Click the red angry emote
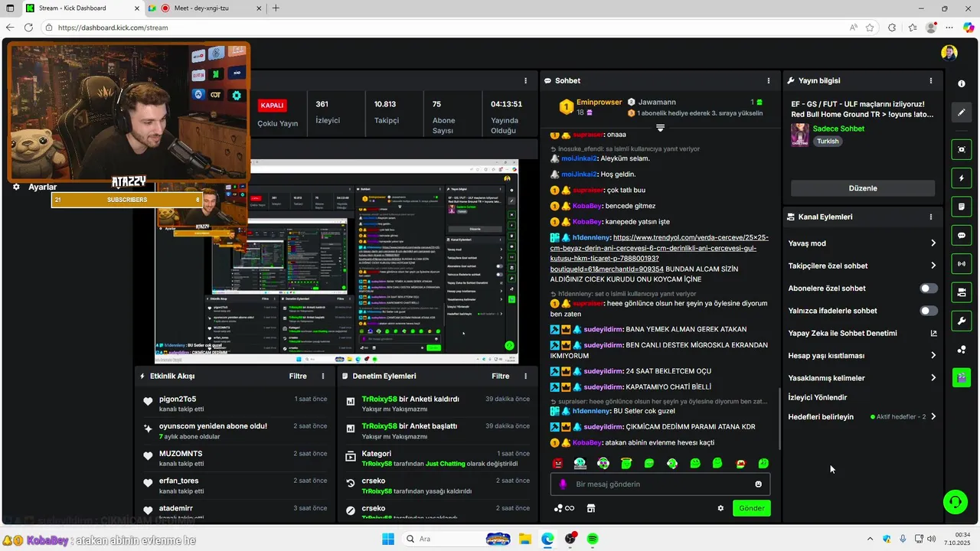Screen dimensions: 980x551 tap(558, 463)
